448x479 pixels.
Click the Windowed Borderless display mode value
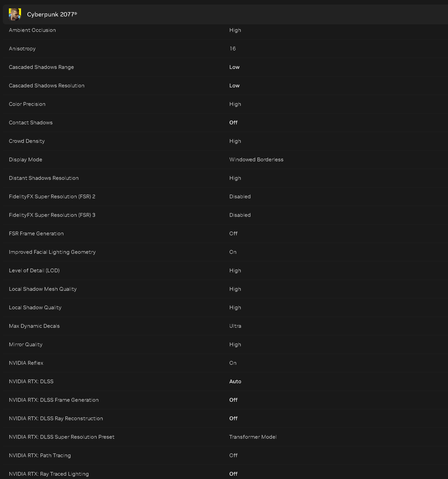pos(256,160)
